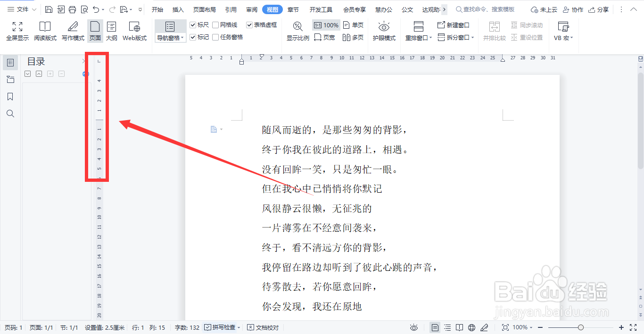The height and width of the screenshot is (334, 644).
Task: Open the chapter navigation sidebar icon
Action: coord(10,80)
